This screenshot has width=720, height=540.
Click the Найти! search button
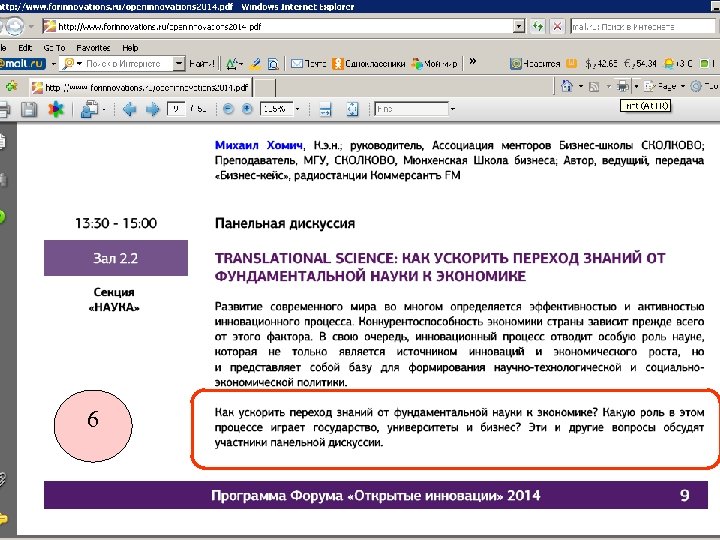pos(202,64)
